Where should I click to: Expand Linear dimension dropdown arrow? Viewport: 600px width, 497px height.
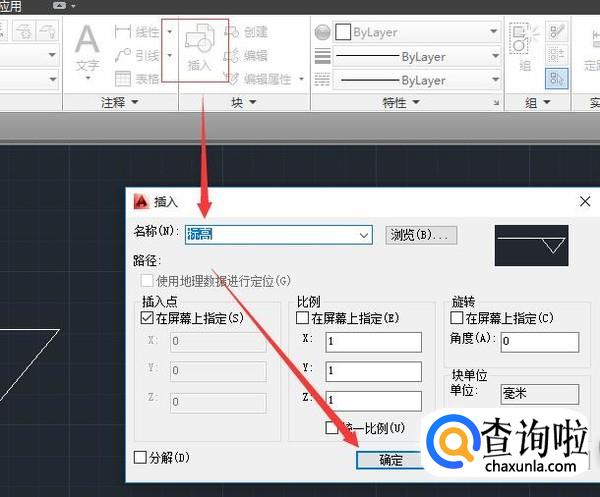(170, 32)
